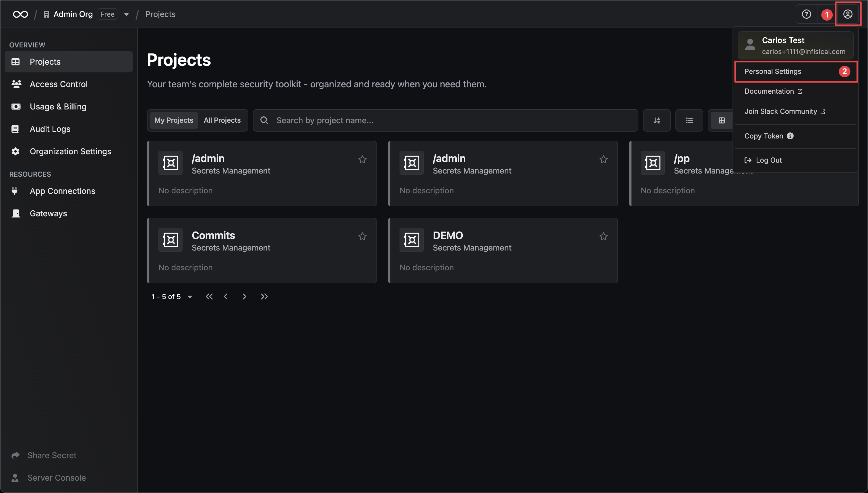Click the Gateways door icon

tap(15, 213)
